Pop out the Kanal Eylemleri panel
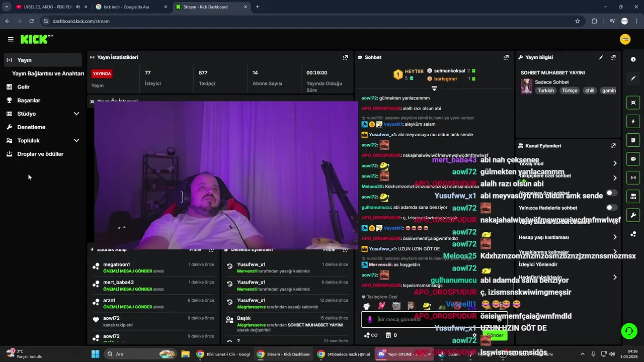The width and height of the screenshot is (644, 362). (613, 146)
